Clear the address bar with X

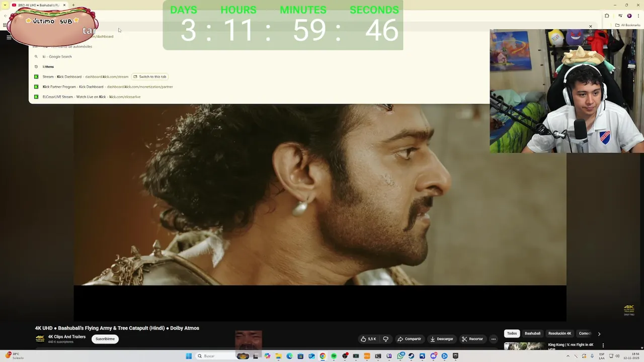click(591, 26)
